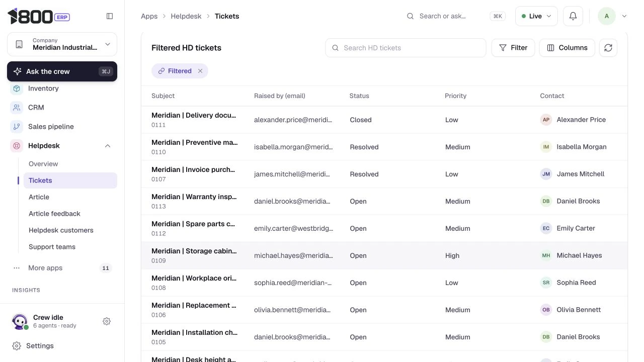The width and height of the screenshot is (644, 362).
Task: Open the user account menu arrow
Action: click(624, 16)
